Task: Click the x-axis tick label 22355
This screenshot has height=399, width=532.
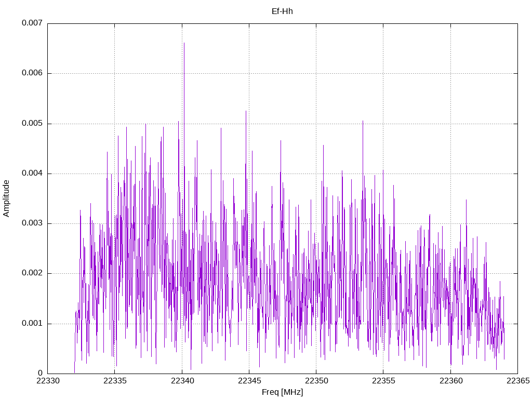Action: [383, 381]
